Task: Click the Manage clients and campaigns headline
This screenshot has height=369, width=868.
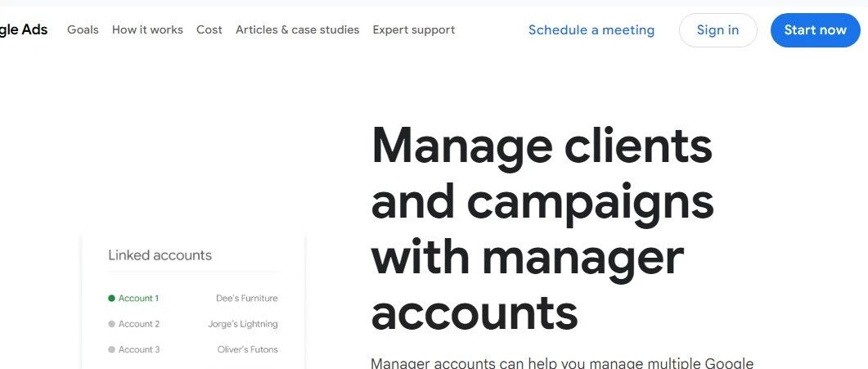Action: pos(542,228)
